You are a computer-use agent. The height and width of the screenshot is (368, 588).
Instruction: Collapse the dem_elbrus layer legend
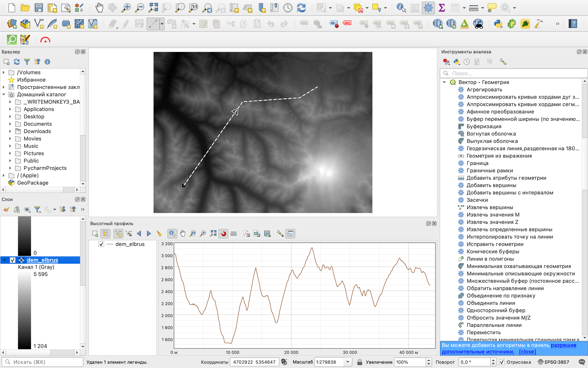pyautogui.click(x=4, y=260)
